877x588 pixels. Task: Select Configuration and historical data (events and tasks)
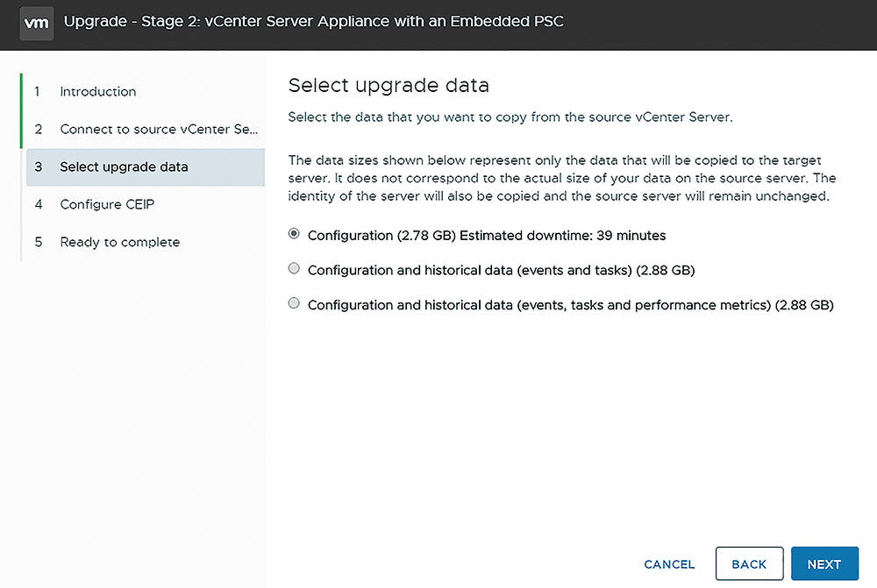point(294,269)
